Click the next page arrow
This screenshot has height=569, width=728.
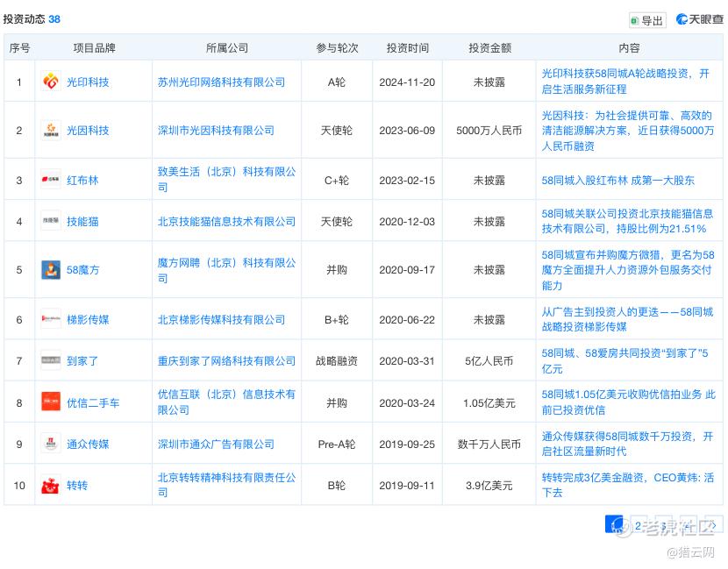click(x=714, y=525)
